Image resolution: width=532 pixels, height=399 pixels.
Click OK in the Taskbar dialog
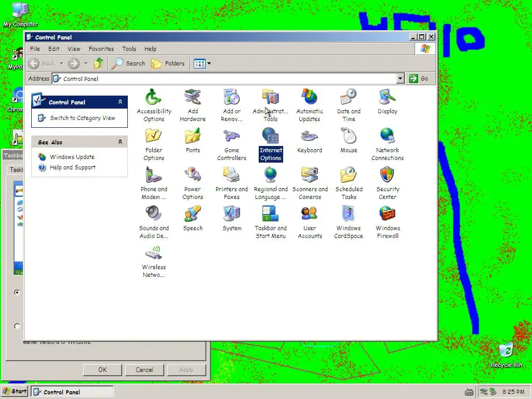(102, 370)
